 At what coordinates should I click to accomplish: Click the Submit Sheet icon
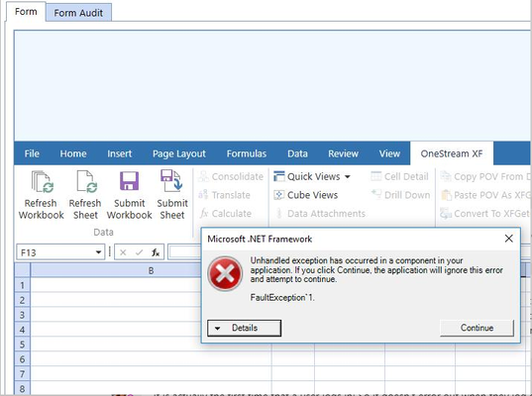coord(171,180)
